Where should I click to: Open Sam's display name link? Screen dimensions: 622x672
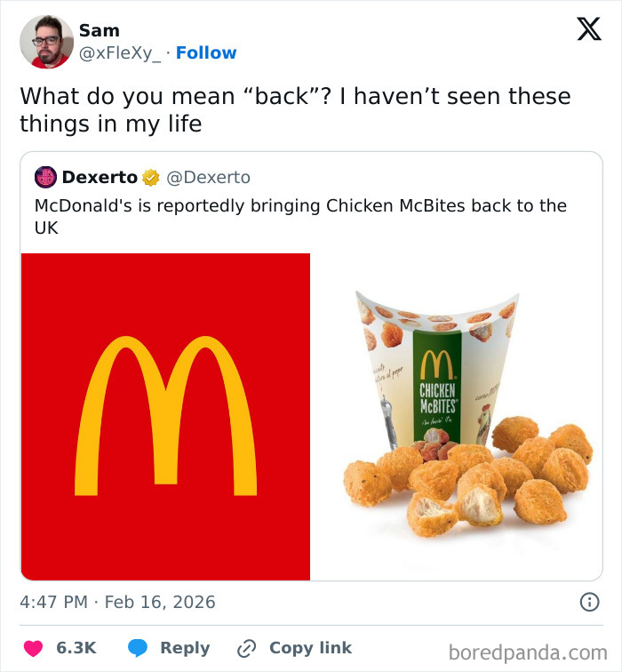[x=99, y=31]
